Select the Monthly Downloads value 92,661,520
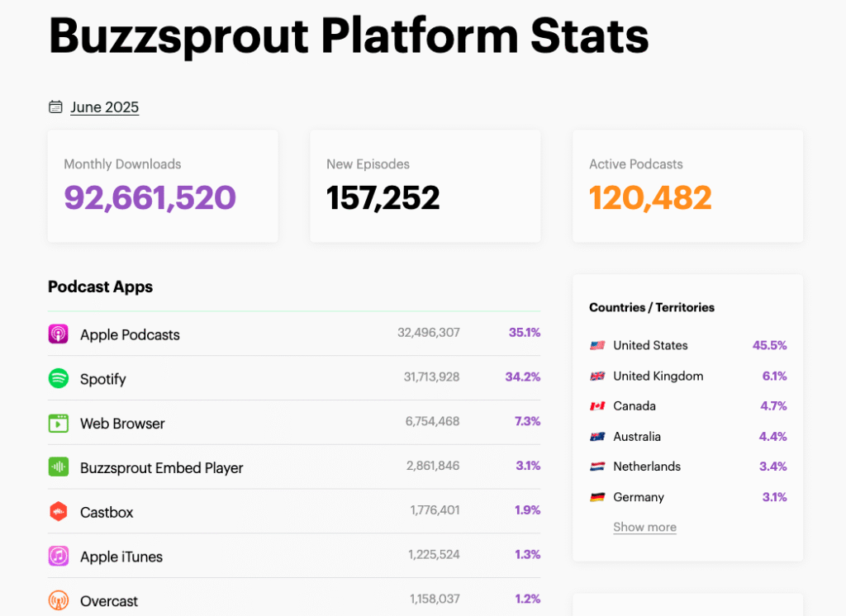 [x=150, y=197]
